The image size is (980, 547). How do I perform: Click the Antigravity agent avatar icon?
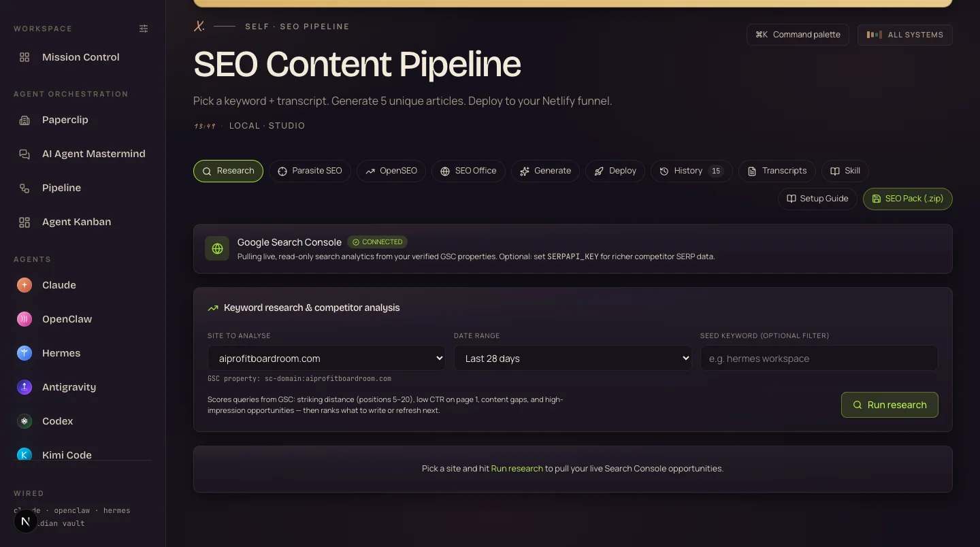(x=24, y=387)
